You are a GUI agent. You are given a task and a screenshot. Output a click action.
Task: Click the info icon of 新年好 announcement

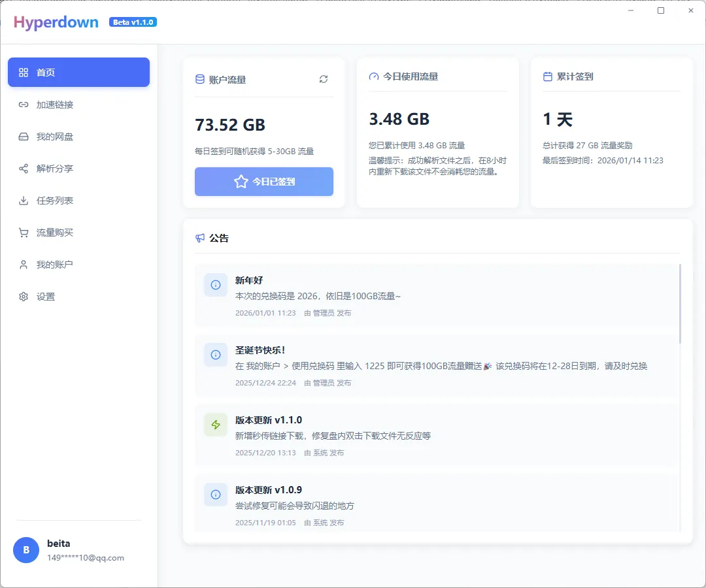tap(216, 285)
